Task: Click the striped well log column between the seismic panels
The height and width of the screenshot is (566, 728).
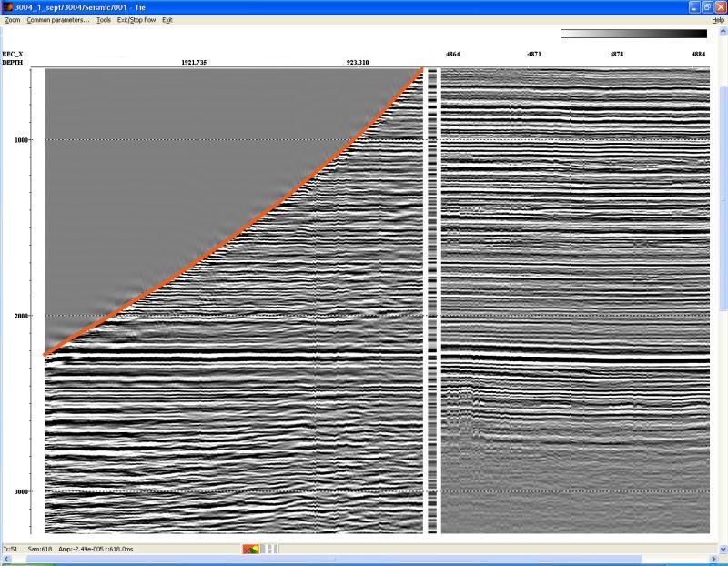Action: (432, 301)
